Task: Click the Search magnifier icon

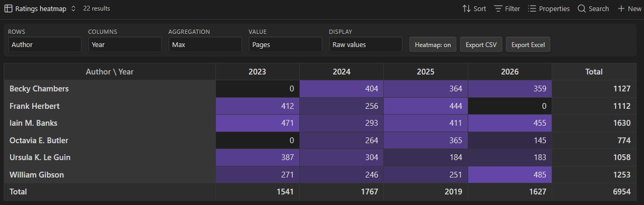Action: pyautogui.click(x=582, y=8)
